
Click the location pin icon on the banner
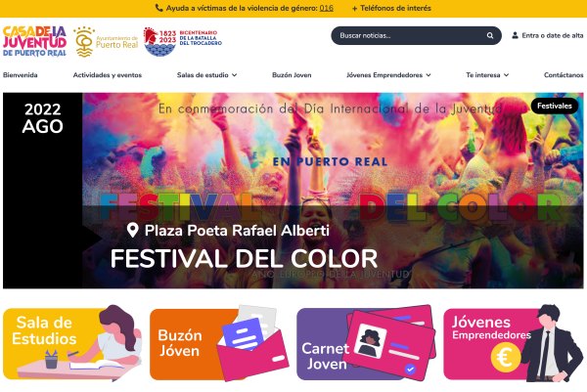click(x=132, y=230)
